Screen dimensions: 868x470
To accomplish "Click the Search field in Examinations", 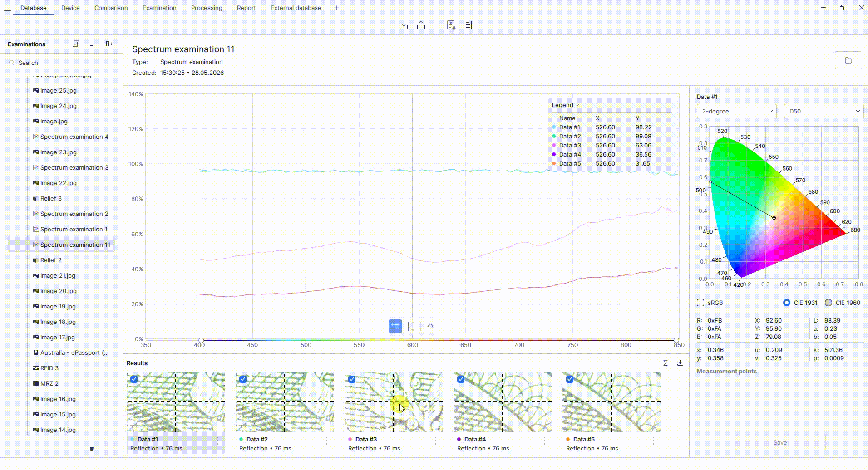I will point(61,63).
